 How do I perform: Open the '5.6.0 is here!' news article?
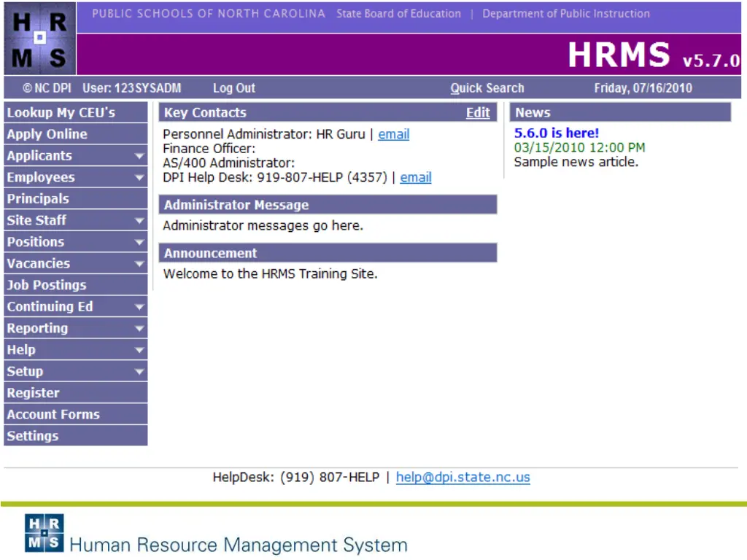coord(556,133)
